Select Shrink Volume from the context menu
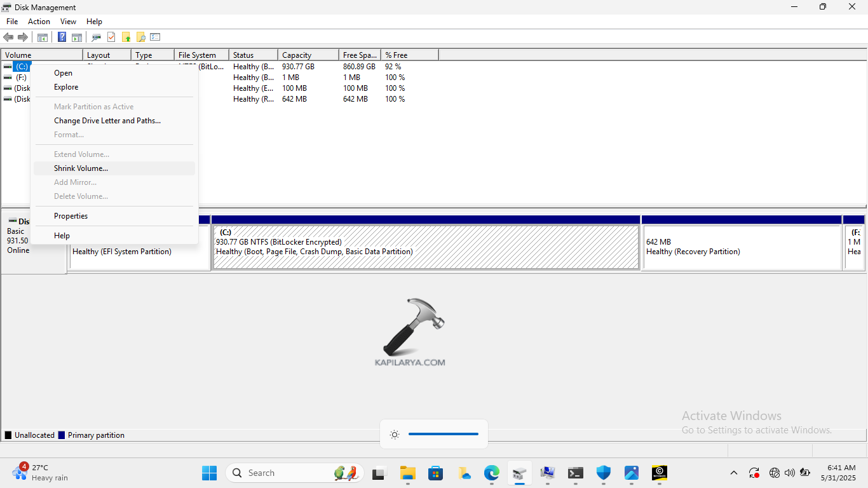Screen dimensions: 868x488 coord(81,168)
